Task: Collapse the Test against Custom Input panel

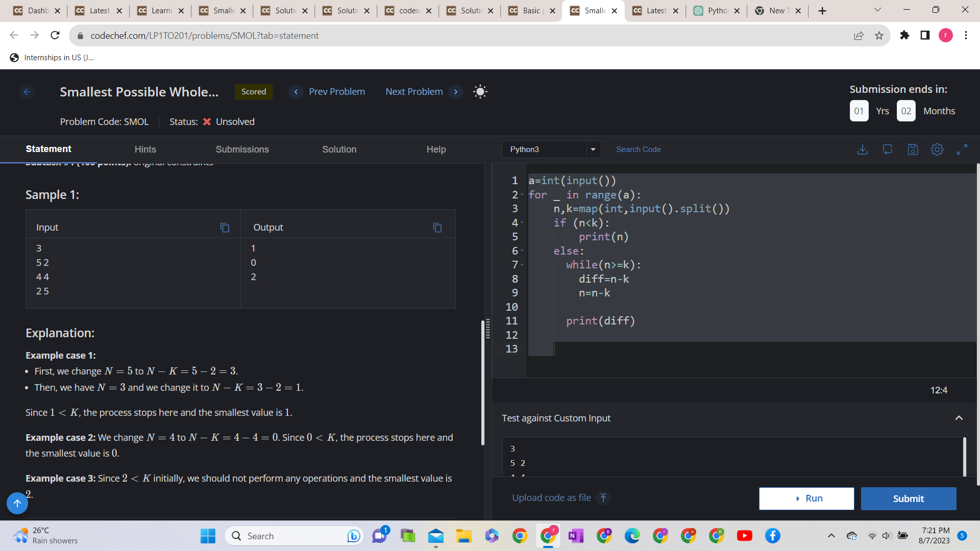Action: tap(959, 418)
